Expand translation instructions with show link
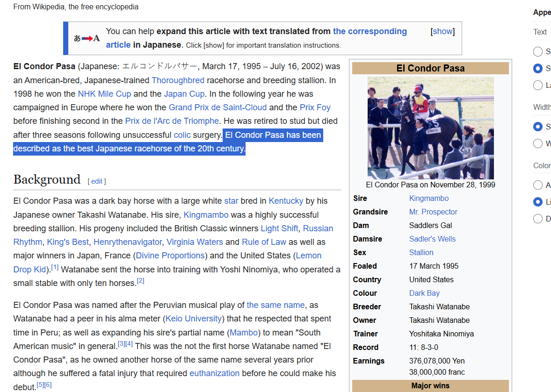 [x=442, y=31]
